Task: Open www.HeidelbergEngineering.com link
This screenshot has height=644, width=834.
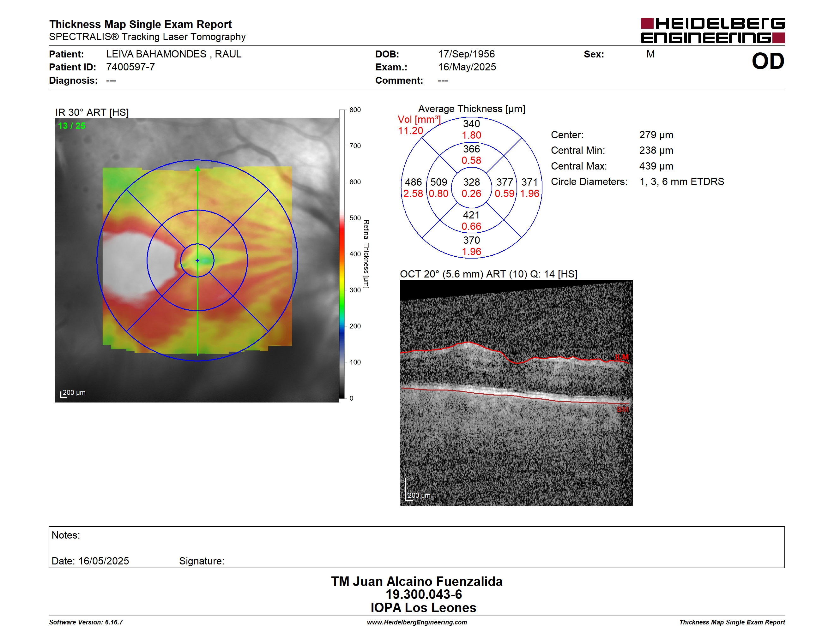Action: click(x=417, y=622)
